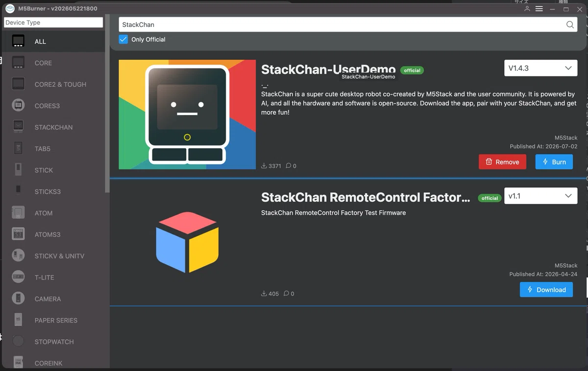Click the PAPER SERIES category label

[x=56, y=320]
